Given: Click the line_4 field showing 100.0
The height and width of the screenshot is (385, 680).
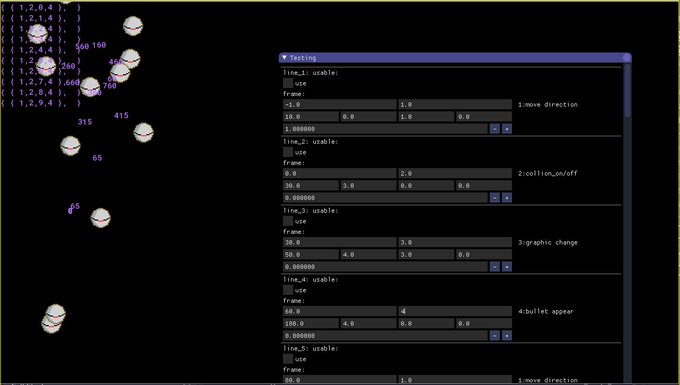Looking at the screenshot, I should (311, 323).
